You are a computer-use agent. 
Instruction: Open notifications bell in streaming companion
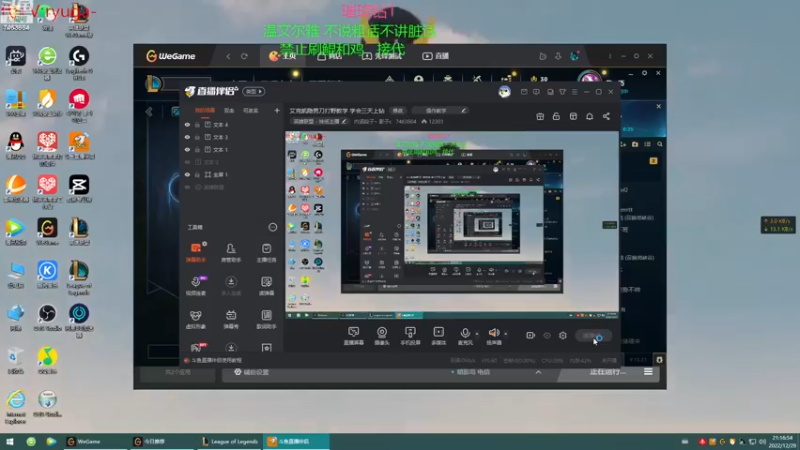[589, 116]
